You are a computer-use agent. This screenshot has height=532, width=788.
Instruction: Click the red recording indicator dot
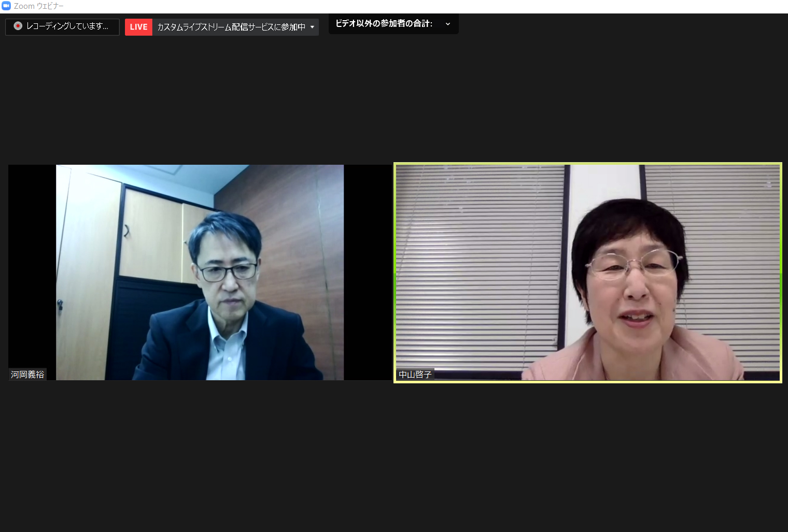pyautogui.click(x=18, y=26)
